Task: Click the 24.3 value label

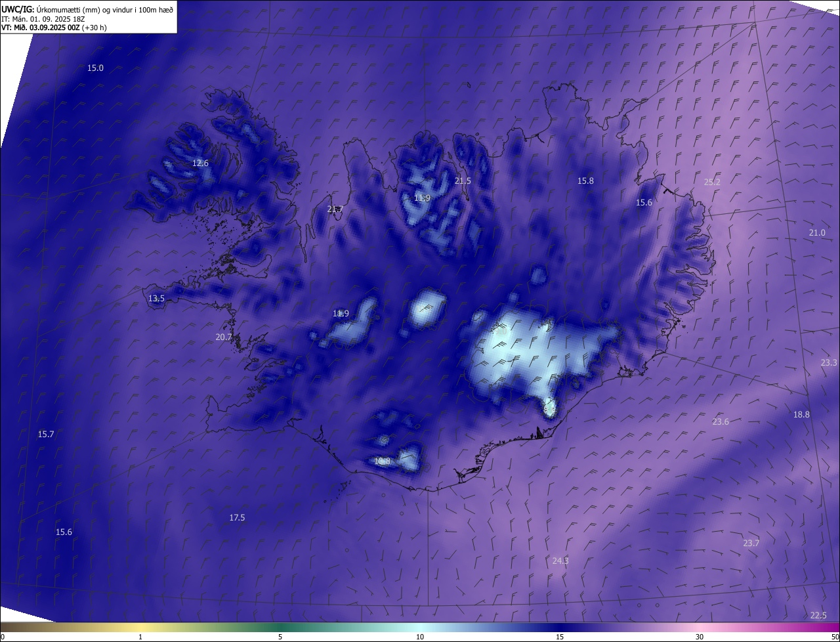Action: (x=560, y=561)
